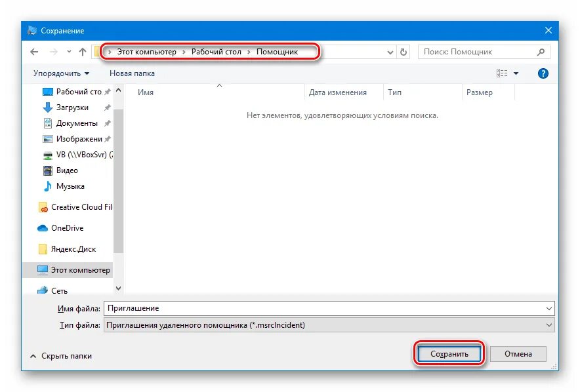Open 'Изображения' in the navigation pane

click(72, 139)
